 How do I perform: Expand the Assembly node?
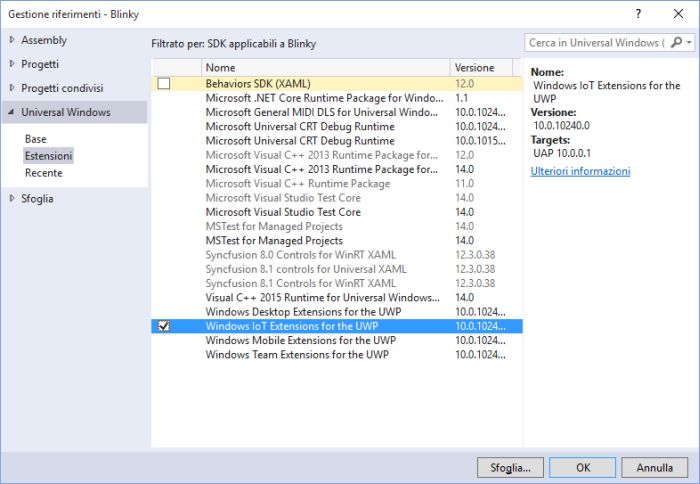tap(12, 40)
